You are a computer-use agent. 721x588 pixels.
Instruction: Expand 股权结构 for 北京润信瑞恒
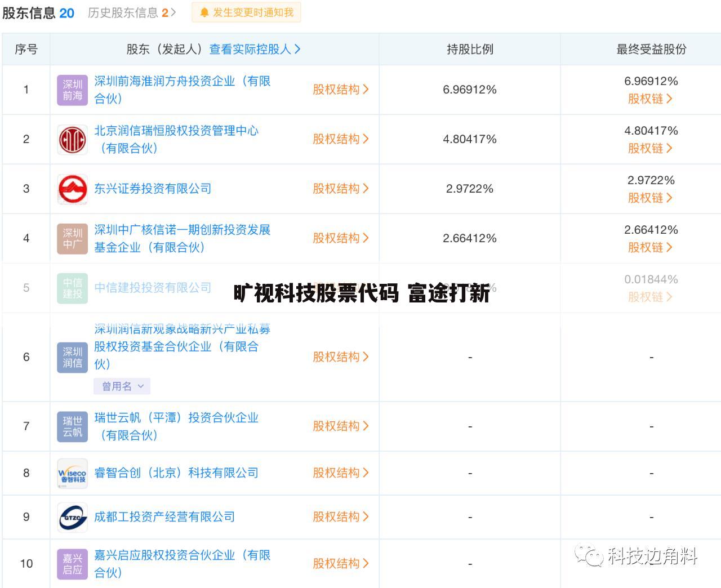click(341, 139)
